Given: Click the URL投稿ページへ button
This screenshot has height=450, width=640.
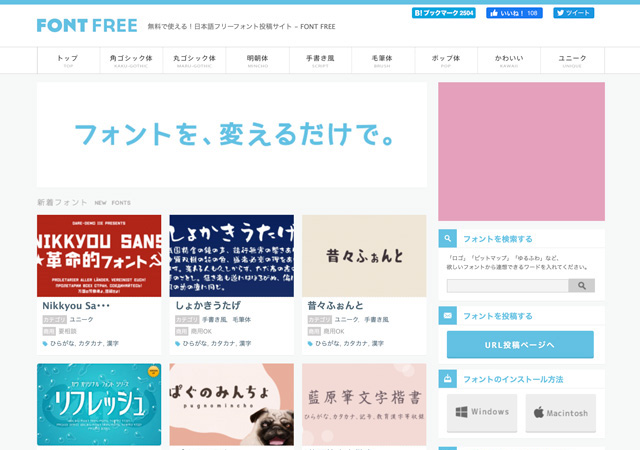Looking at the screenshot, I should pos(520,345).
